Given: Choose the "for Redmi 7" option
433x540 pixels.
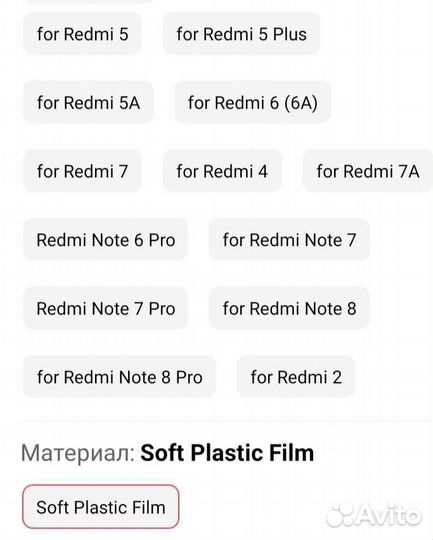Looking at the screenshot, I should 82,171.
